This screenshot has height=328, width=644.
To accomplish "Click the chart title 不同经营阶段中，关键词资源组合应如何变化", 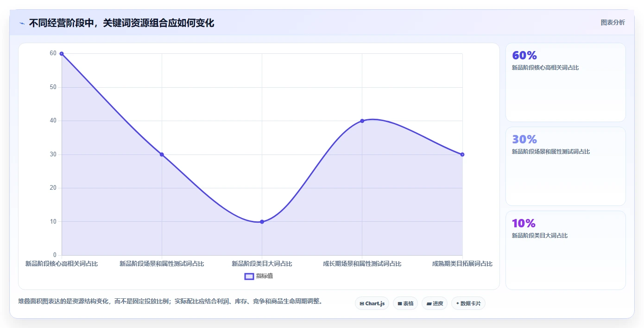I will pos(121,23).
